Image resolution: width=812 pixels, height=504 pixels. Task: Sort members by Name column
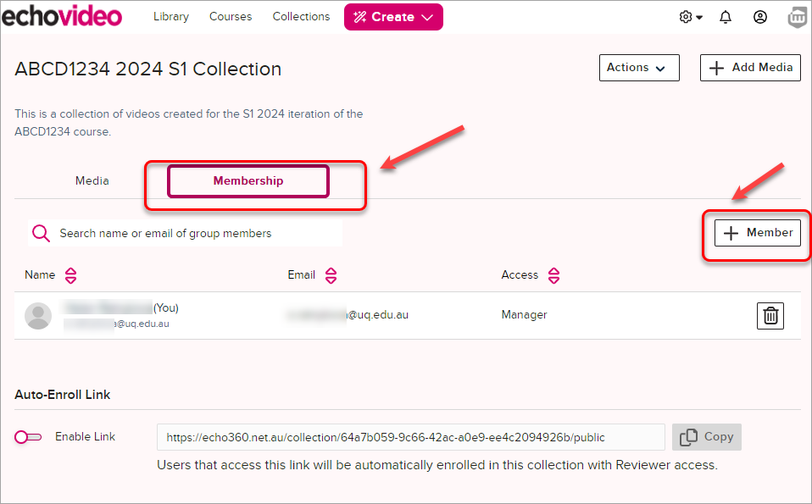pyautogui.click(x=70, y=275)
